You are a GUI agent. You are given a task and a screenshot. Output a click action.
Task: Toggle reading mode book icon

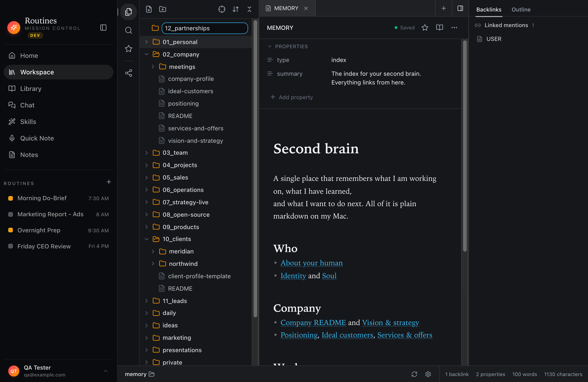(439, 27)
